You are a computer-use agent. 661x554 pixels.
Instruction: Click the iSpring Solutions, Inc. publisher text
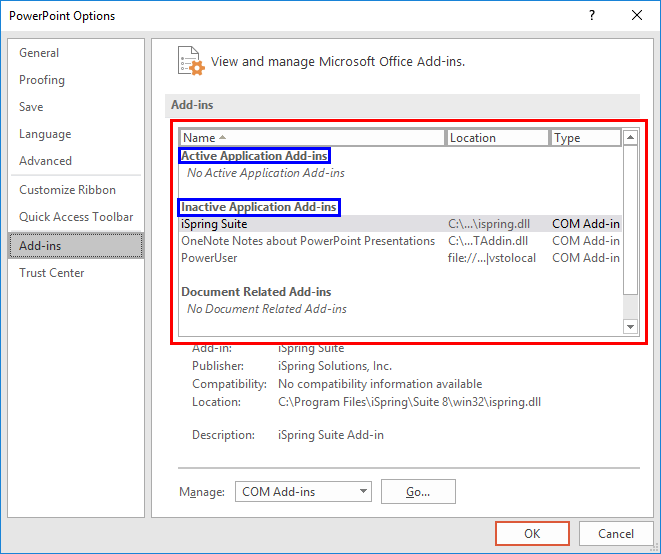pos(335,366)
